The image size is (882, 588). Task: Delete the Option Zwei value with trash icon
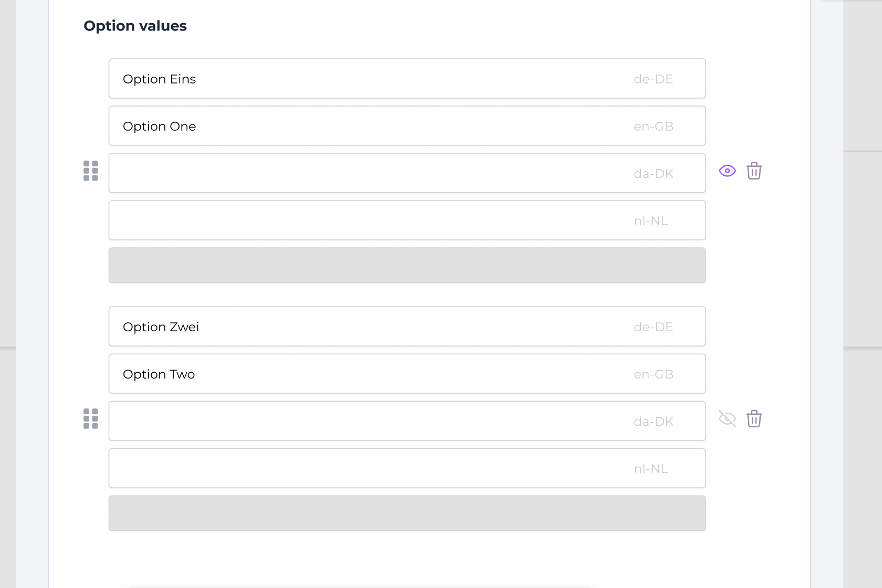click(x=754, y=418)
